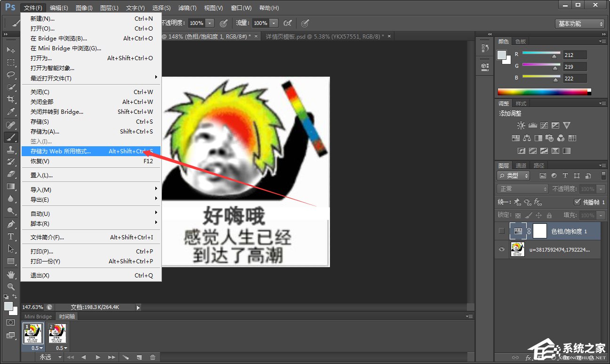The image size is (610, 364).
Task: Click the Levels adjustment icon
Action: pos(532,125)
